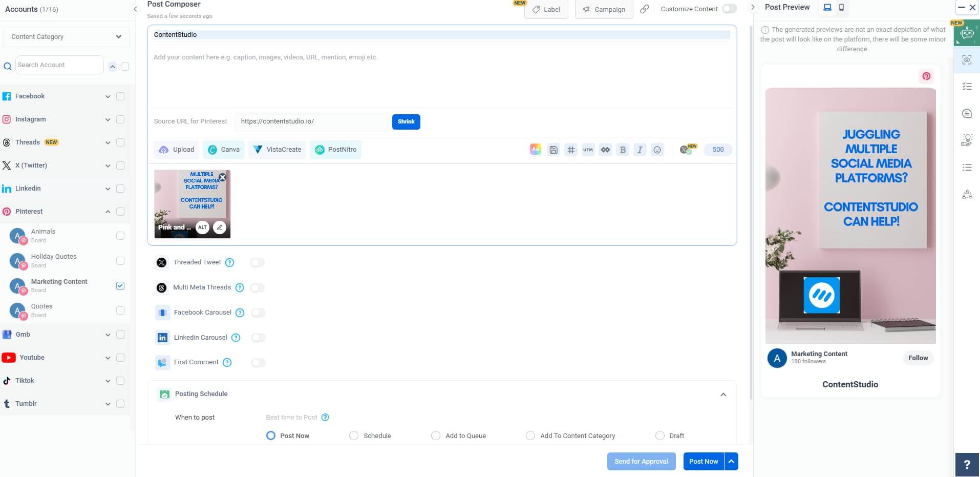This screenshot has width=980, height=477.
Task: Open the emoji picker
Action: 657,150
